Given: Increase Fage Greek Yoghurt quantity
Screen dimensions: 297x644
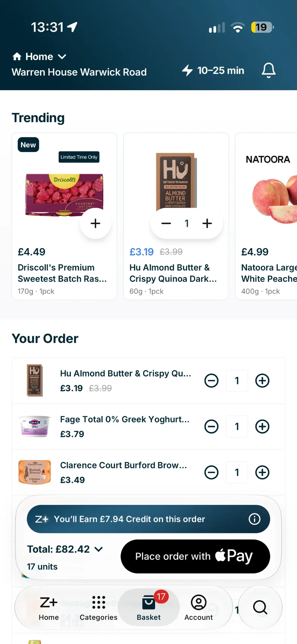Looking at the screenshot, I should click(x=262, y=426).
